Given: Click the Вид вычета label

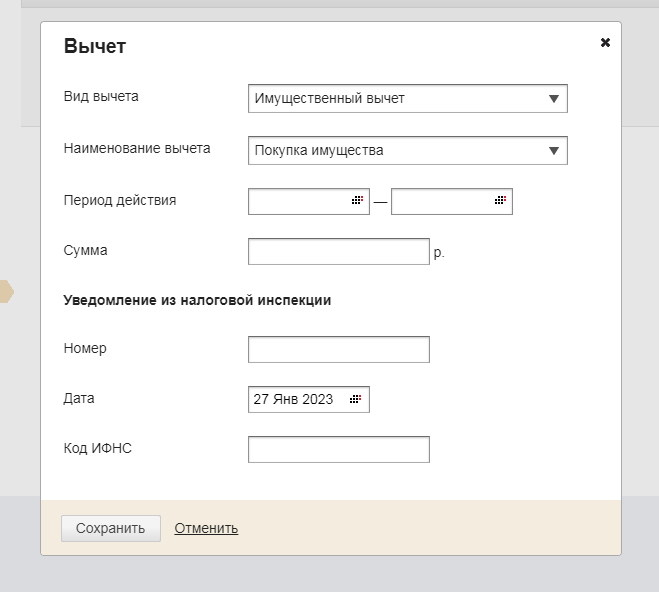Looking at the screenshot, I should coord(101,97).
